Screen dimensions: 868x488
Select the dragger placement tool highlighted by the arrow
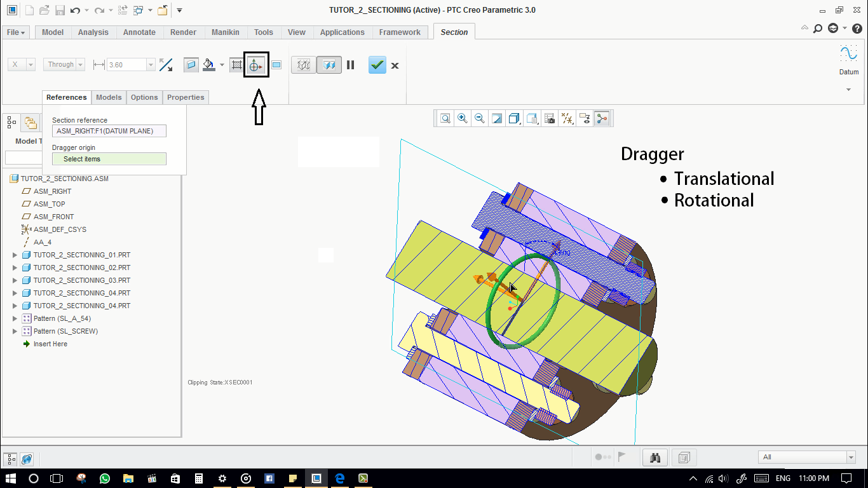256,64
